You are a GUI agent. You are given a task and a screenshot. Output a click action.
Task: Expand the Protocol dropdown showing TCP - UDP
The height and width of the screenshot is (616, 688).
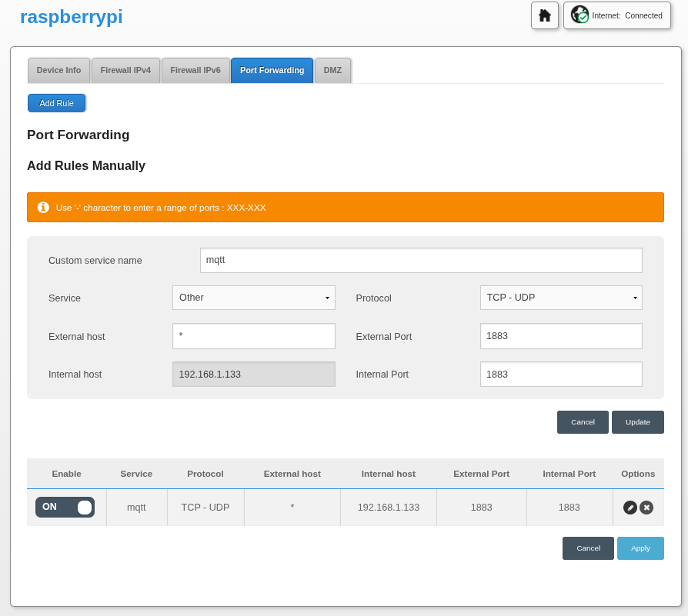[561, 298]
